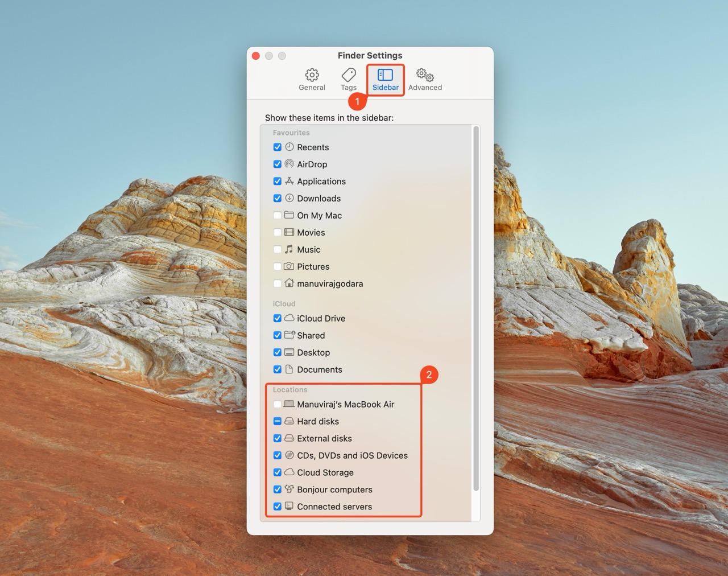Click the sidebar list vertical scrollbar

tap(476, 308)
